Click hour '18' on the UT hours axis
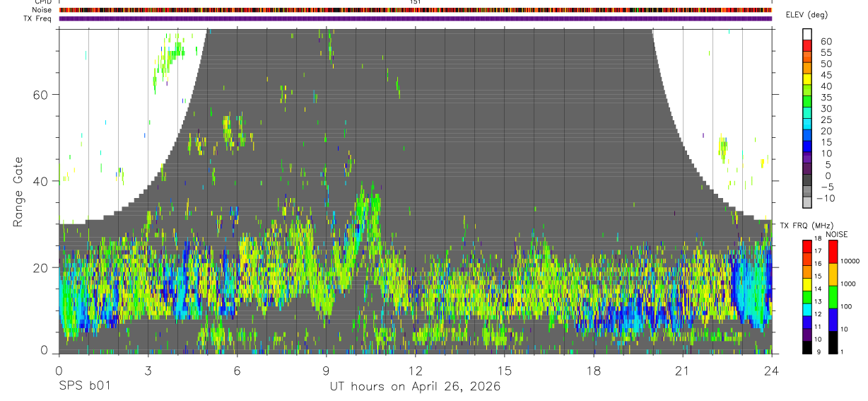The height and width of the screenshot is (401, 868). pyautogui.click(x=594, y=371)
